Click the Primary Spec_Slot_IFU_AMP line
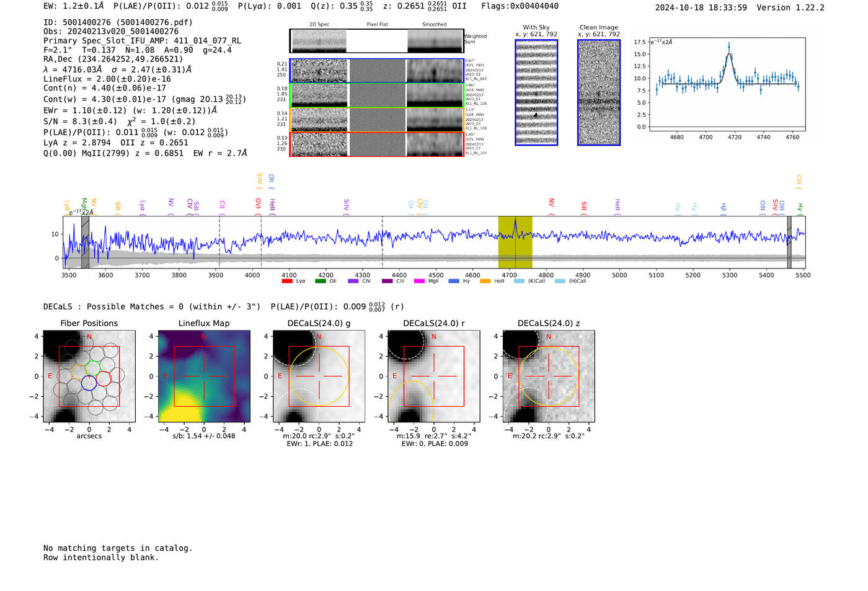 [142, 40]
